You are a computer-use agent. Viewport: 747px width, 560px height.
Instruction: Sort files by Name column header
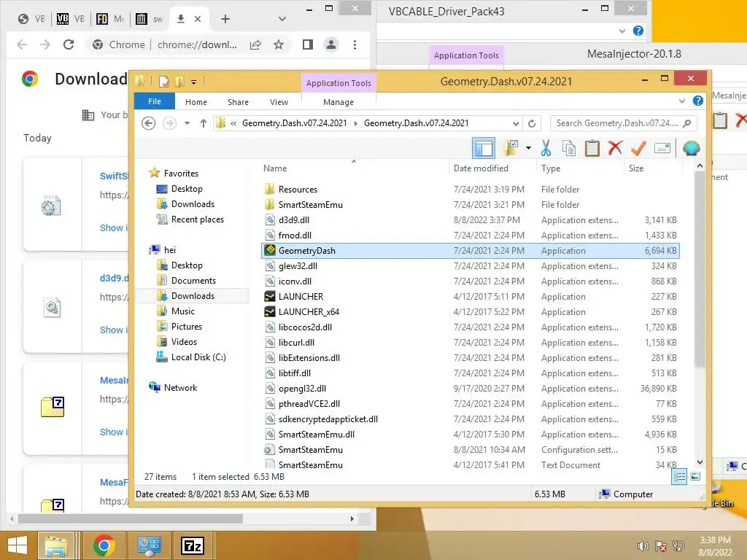pyautogui.click(x=355, y=168)
